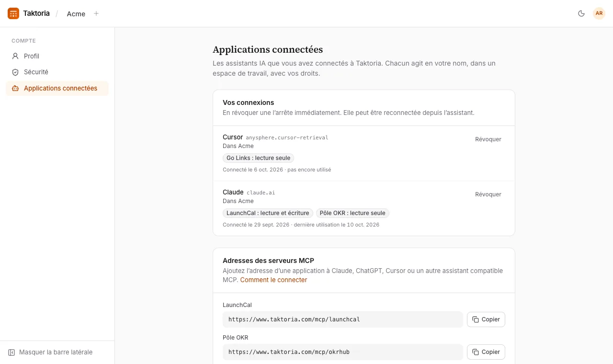Copy the Pôle OKR MCP address
Viewport: 613px width, 364px height.
tap(486, 352)
